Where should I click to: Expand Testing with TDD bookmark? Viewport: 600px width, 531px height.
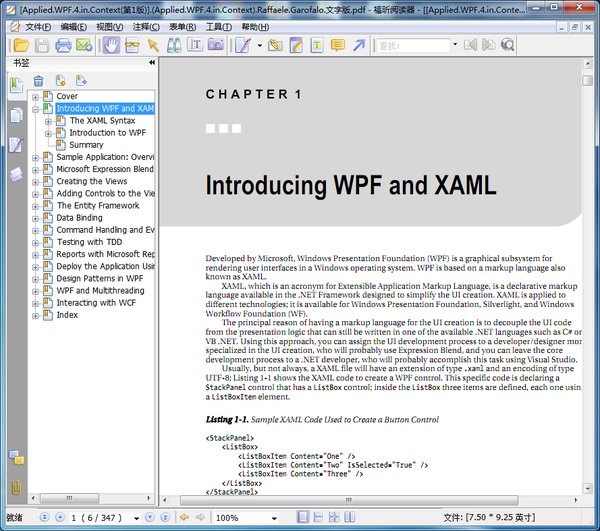pyautogui.click(x=35, y=243)
